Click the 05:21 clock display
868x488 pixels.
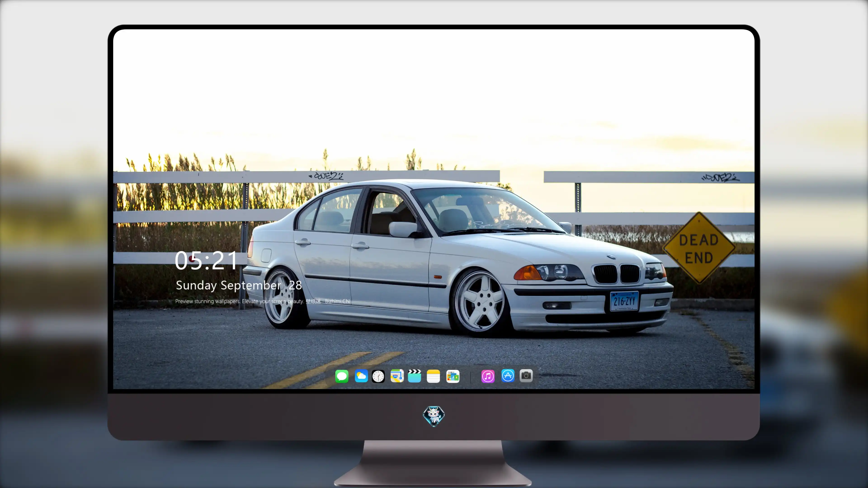206,260
